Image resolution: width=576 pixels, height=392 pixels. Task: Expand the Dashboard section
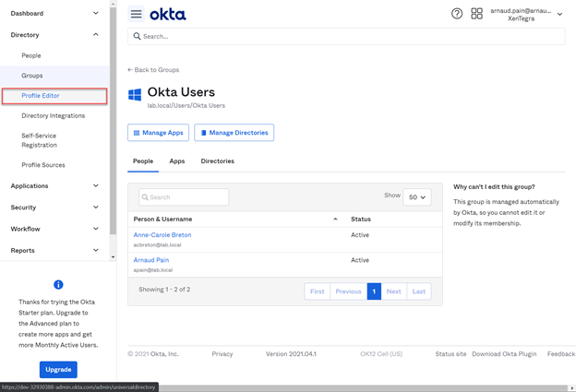click(x=95, y=13)
